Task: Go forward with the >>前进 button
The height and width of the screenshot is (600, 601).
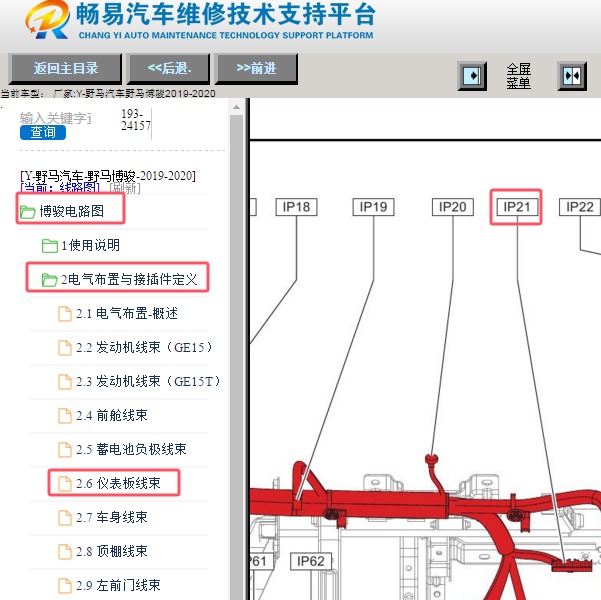Action: click(x=256, y=69)
